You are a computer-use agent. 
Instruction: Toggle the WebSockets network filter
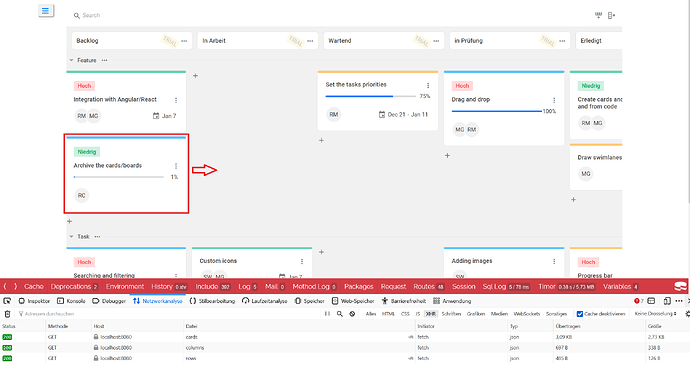[527, 314]
